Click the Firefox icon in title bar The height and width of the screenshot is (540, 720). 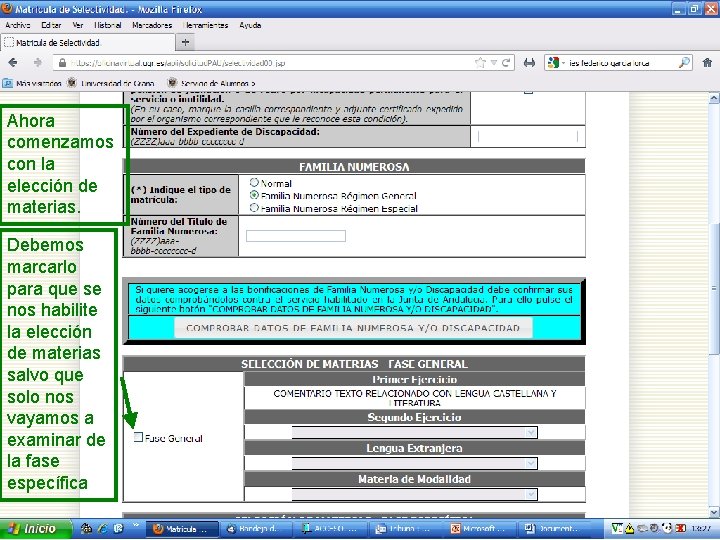pyautogui.click(x=7, y=8)
